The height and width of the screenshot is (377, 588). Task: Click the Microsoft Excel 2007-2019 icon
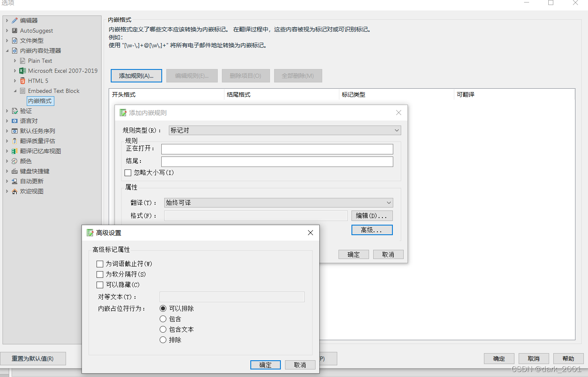(x=23, y=70)
